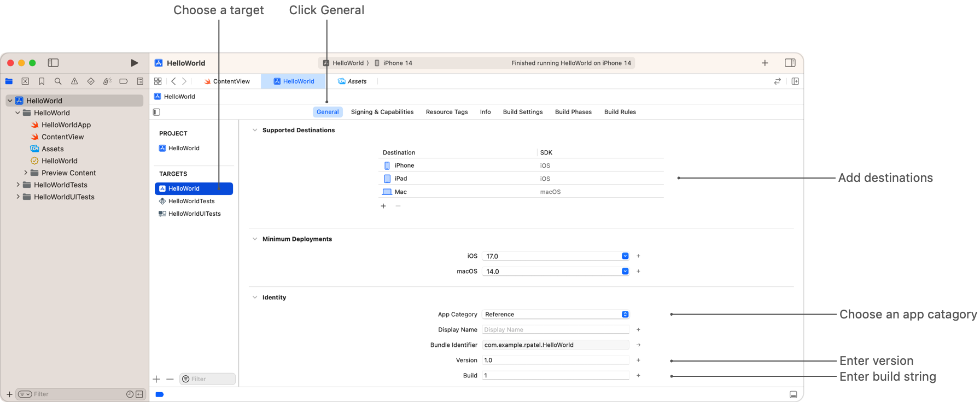This screenshot has height=402, width=980.
Task: Toggle the navigator sidebar visibility
Action: [53, 63]
